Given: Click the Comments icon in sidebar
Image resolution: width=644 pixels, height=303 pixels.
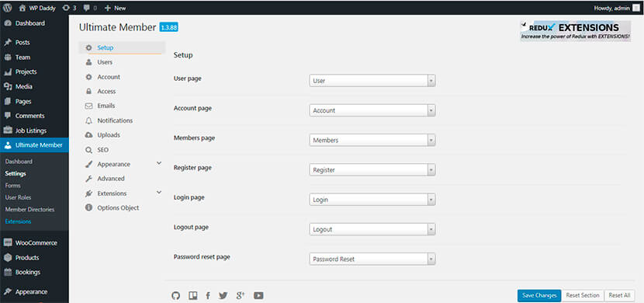Looking at the screenshot, I should click(x=8, y=116).
